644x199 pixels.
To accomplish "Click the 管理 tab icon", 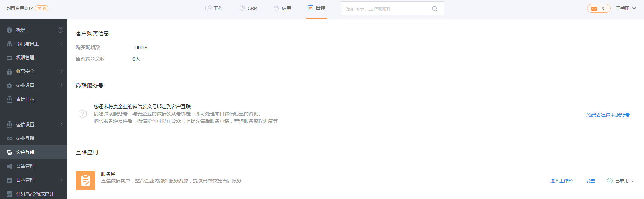I will tap(311, 8).
